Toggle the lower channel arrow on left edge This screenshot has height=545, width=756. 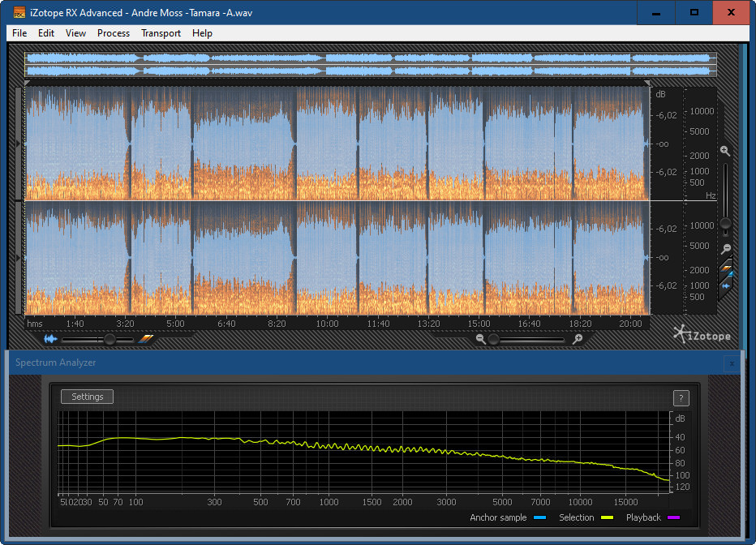pyautogui.click(x=19, y=257)
